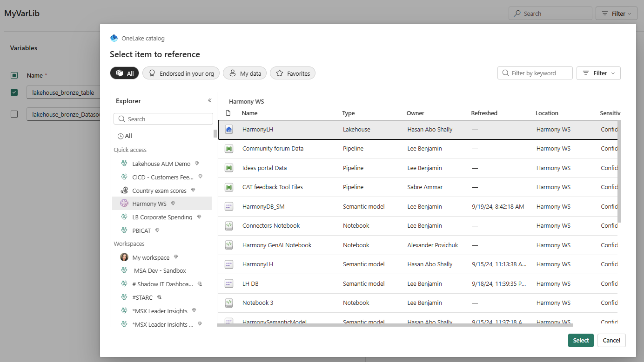This screenshot has width=644, height=362.
Task: Click the Cancel button
Action: (611, 340)
